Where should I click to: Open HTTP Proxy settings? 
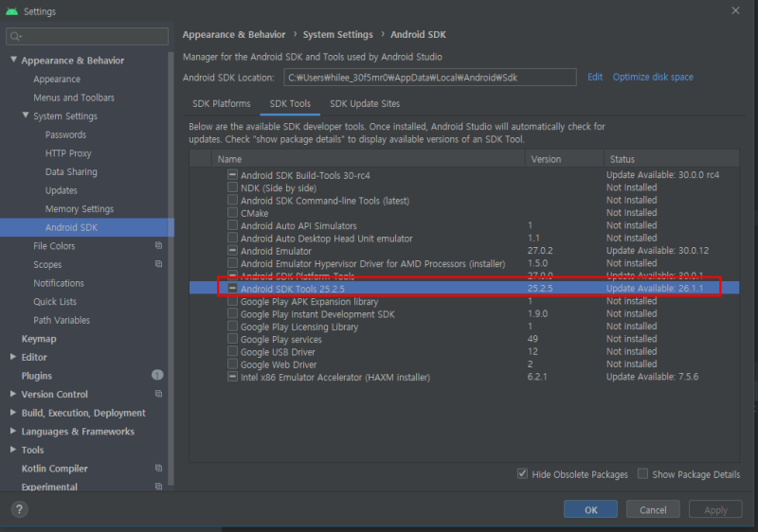(x=67, y=153)
